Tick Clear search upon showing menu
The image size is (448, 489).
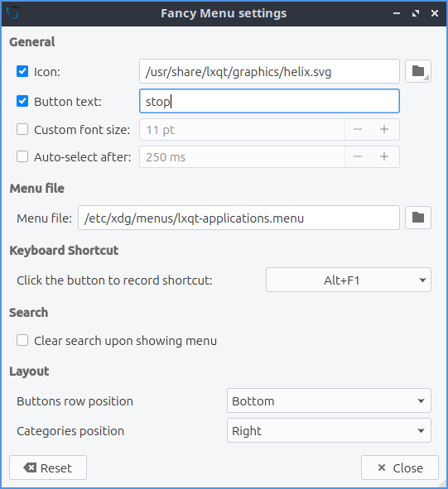22,340
